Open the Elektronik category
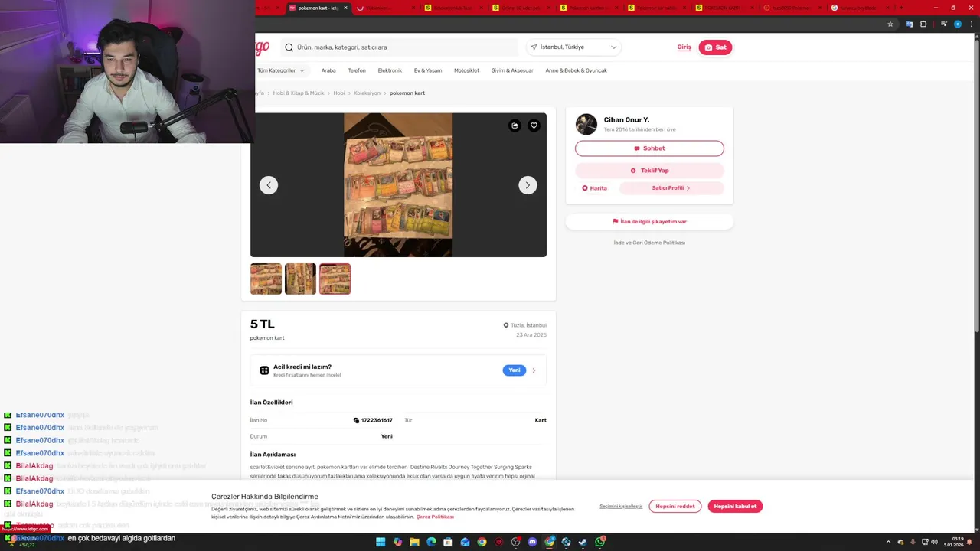This screenshot has height=551, width=980. pyautogui.click(x=390, y=70)
